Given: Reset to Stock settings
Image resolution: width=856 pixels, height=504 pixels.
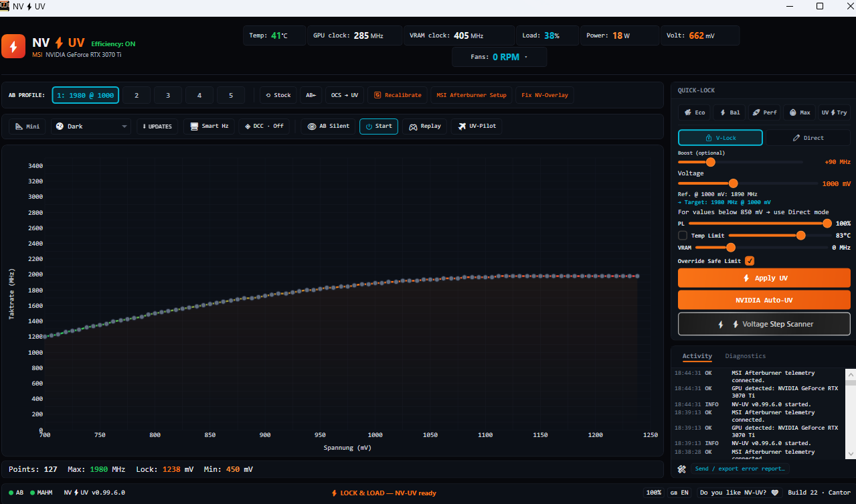Looking at the screenshot, I should (278, 95).
